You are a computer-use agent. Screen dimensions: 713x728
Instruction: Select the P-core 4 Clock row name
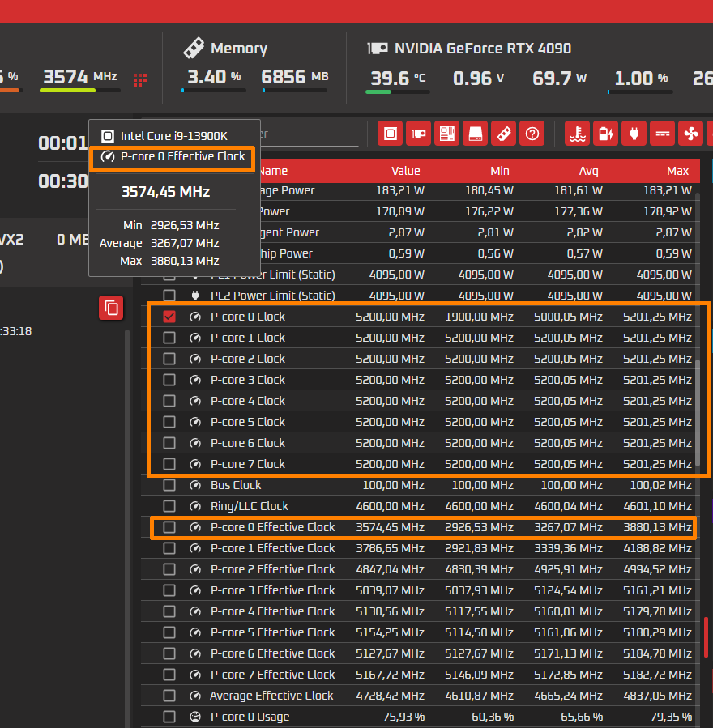tap(248, 401)
